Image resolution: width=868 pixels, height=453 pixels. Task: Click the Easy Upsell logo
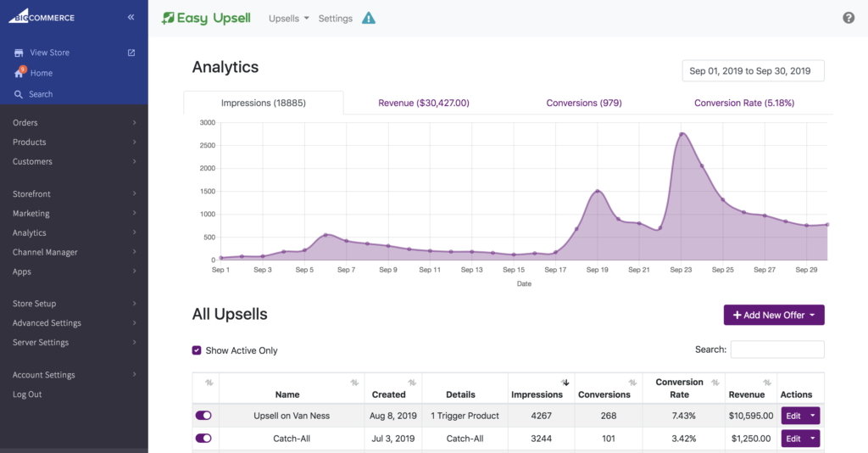pos(206,19)
